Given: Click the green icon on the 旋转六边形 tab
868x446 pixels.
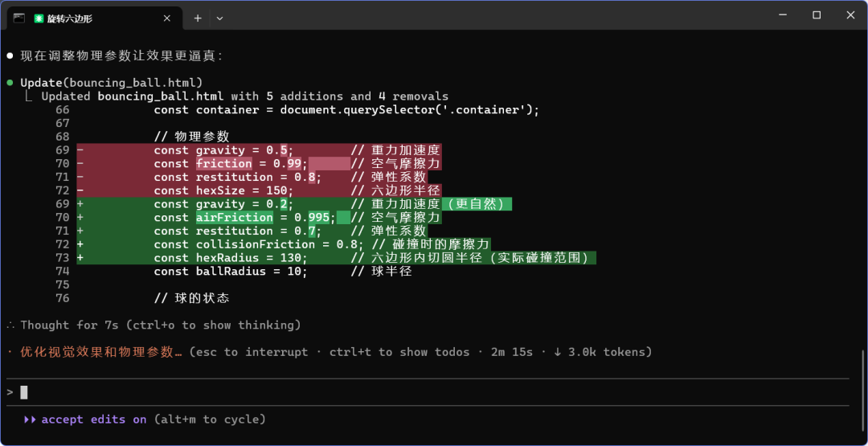Looking at the screenshot, I should click(39, 18).
